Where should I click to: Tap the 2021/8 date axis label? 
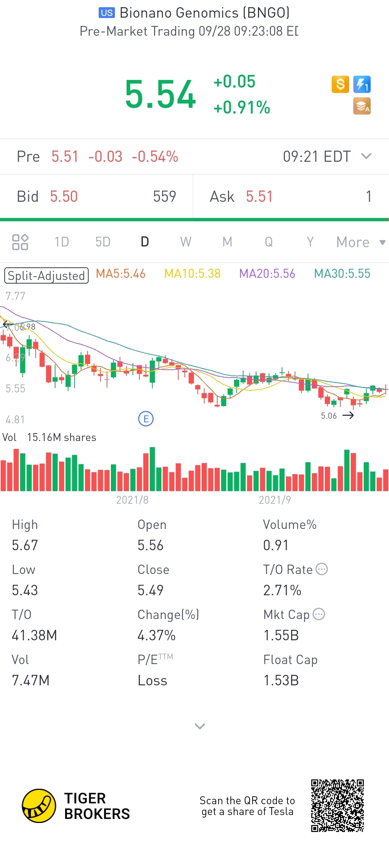[x=132, y=500]
